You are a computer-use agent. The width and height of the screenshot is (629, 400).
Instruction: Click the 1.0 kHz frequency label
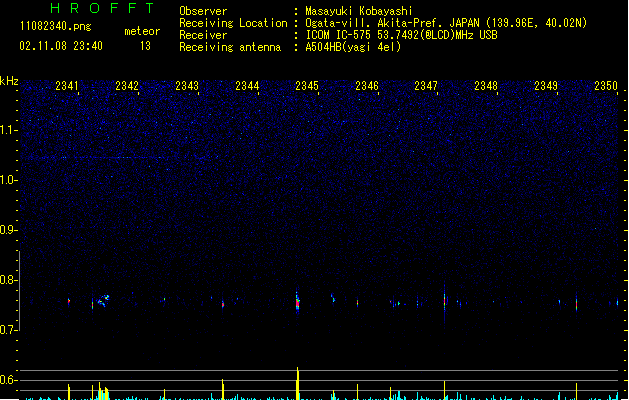8,180
